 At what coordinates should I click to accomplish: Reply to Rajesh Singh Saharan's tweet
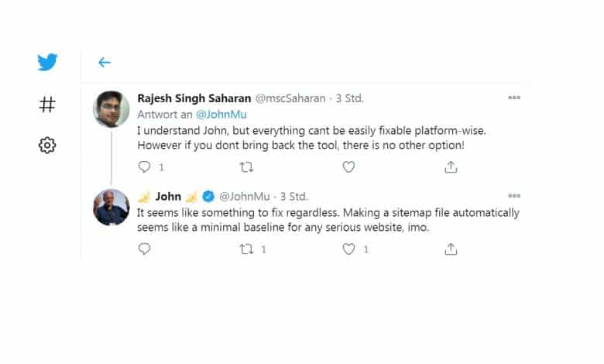click(x=145, y=167)
